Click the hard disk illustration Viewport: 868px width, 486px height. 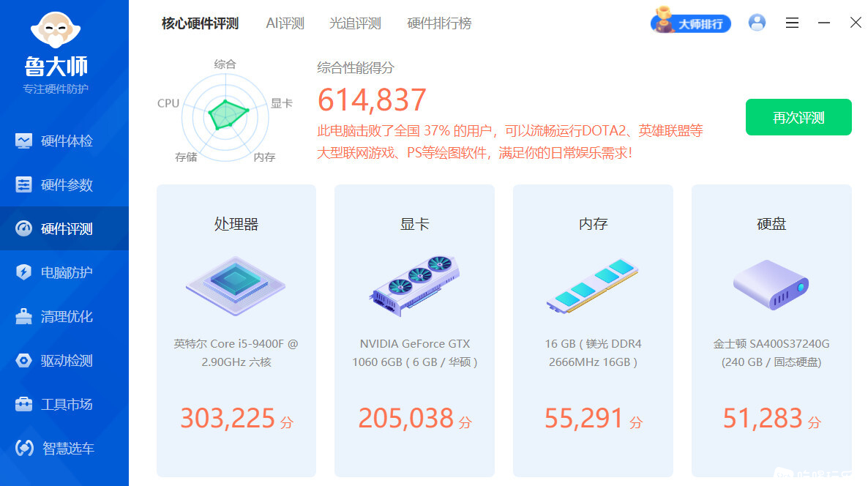[x=771, y=285]
